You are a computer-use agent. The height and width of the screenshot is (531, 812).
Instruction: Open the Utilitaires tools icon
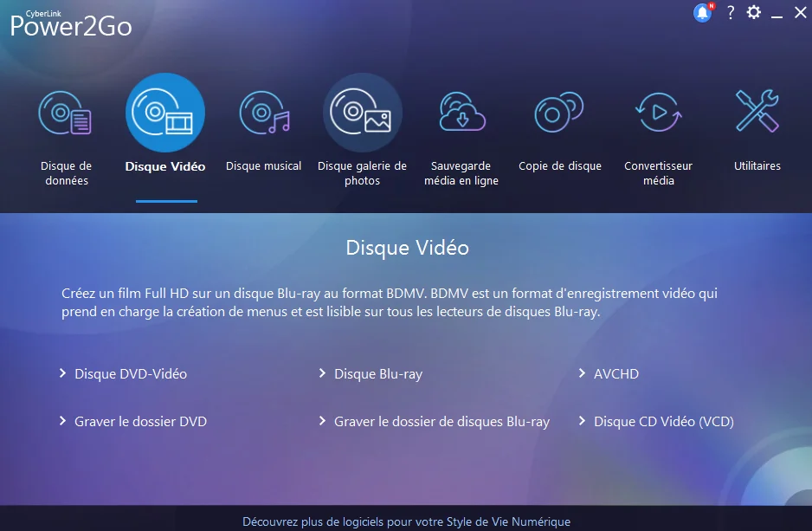point(757,111)
